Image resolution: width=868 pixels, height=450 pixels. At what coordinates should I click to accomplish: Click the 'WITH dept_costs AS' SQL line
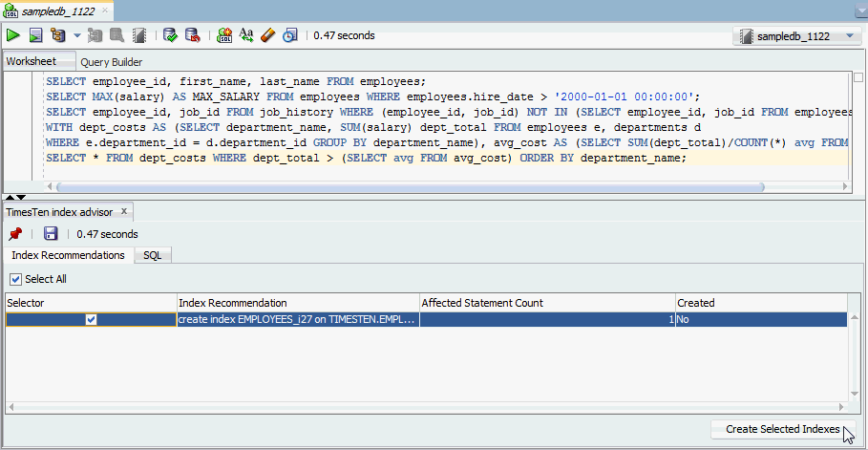[374, 127]
